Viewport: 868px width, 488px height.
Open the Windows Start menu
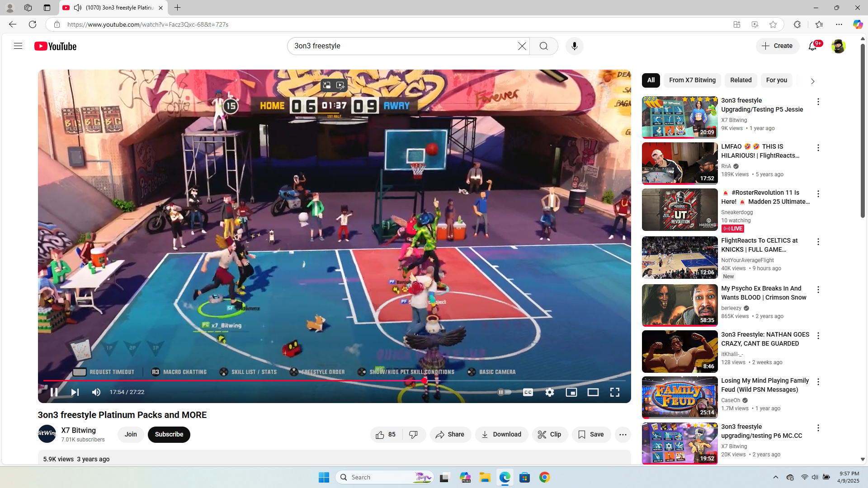click(x=324, y=478)
